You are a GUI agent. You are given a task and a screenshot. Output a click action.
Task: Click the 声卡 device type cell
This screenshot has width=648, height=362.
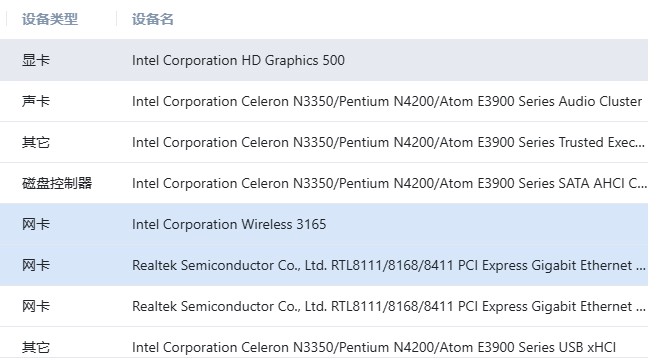click(36, 101)
